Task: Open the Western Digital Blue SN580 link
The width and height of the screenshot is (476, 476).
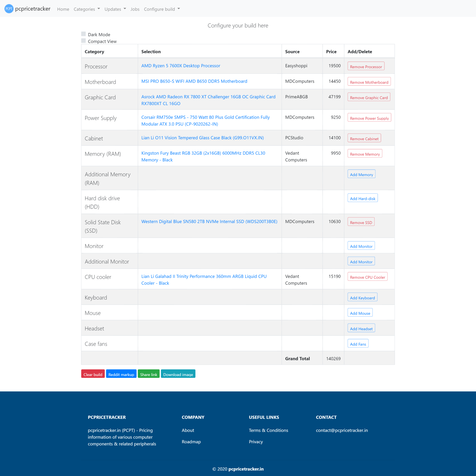Action: point(209,222)
